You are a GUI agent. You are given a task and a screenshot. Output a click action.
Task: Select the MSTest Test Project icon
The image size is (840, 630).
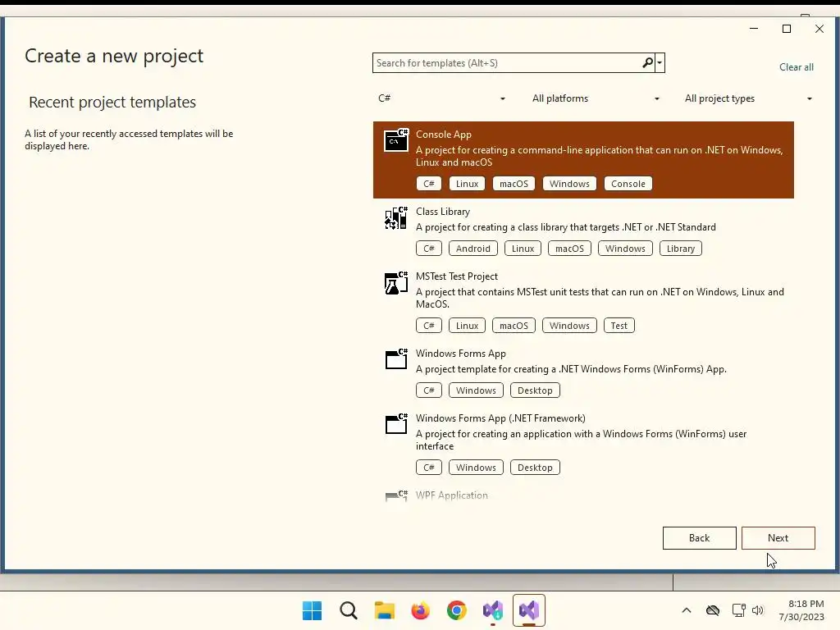(x=396, y=283)
